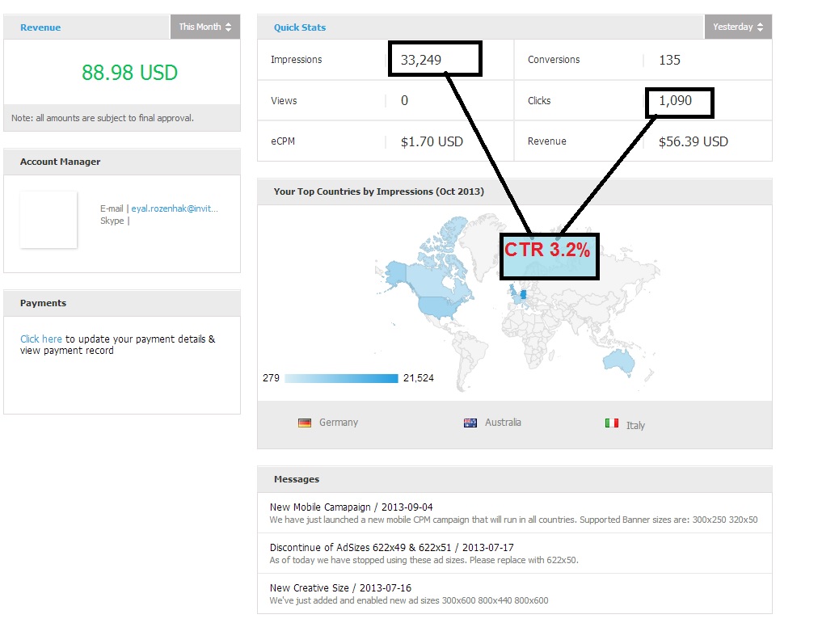The height and width of the screenshot is (644, 839).
Task: Click the Italy flag icon
Action: click(x=612, y=423)
